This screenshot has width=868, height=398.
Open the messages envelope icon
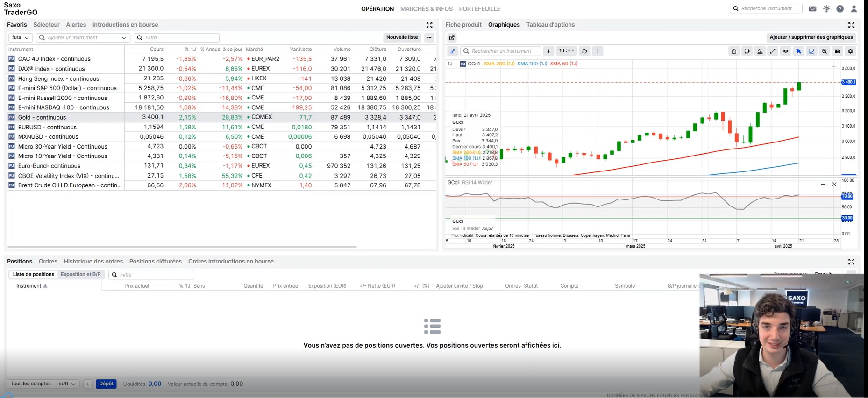click(x=812, y=9)
